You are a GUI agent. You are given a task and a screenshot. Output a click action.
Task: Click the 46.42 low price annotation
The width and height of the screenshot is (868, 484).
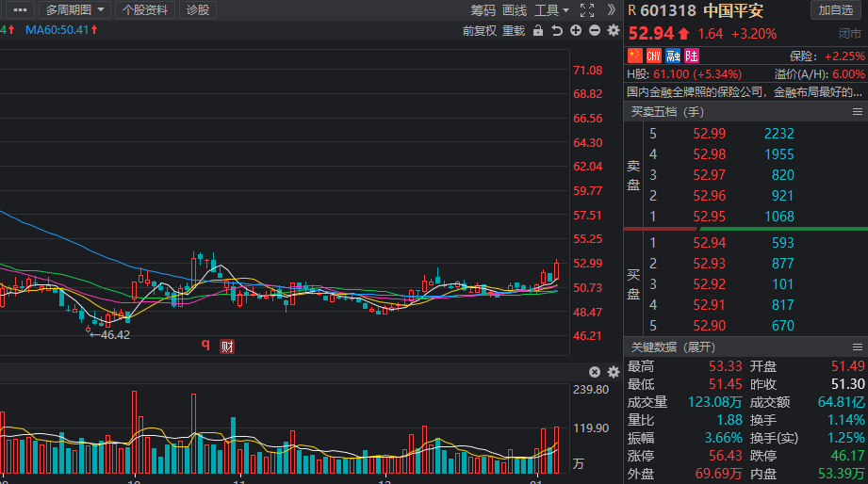click(110, 334)
